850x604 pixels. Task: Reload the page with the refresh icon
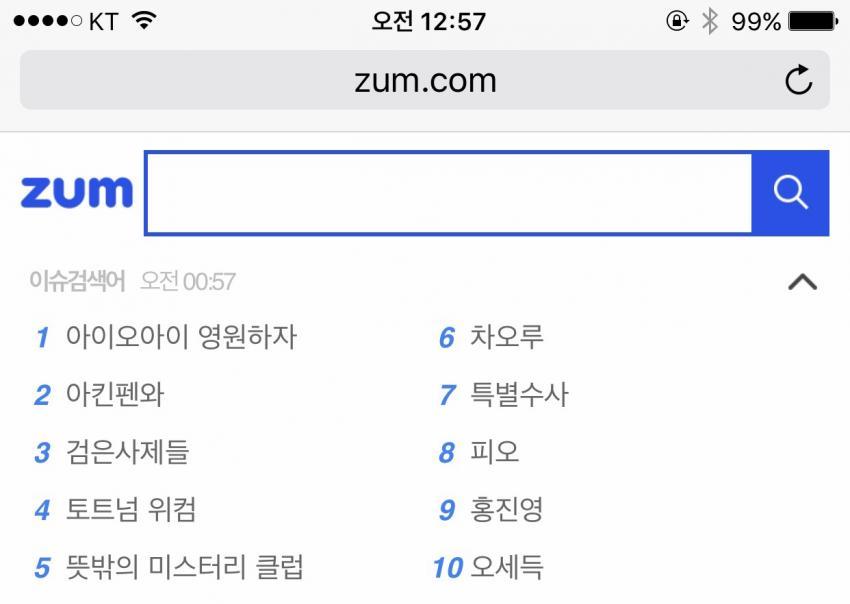(798, 80)
